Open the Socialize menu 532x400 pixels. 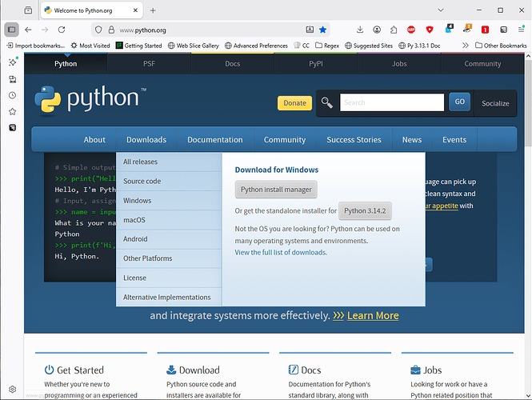pos(495,103)
